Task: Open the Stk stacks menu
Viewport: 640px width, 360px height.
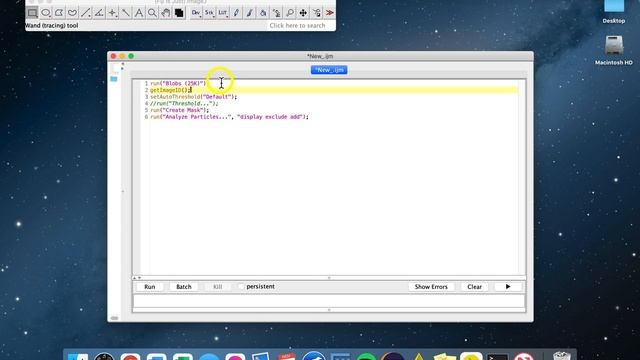Action: point(209,13)
